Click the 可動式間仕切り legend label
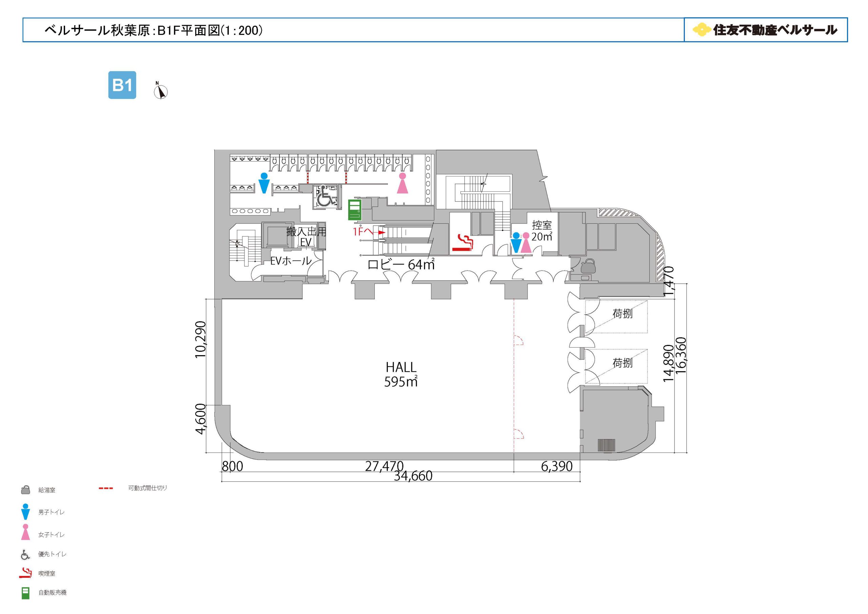The image size is (868, 614). (x=147, y=488)
